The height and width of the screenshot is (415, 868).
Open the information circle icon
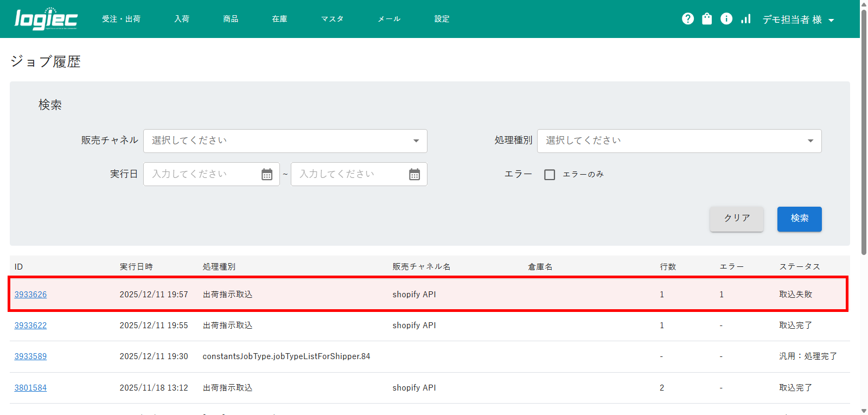click(726, 19)
